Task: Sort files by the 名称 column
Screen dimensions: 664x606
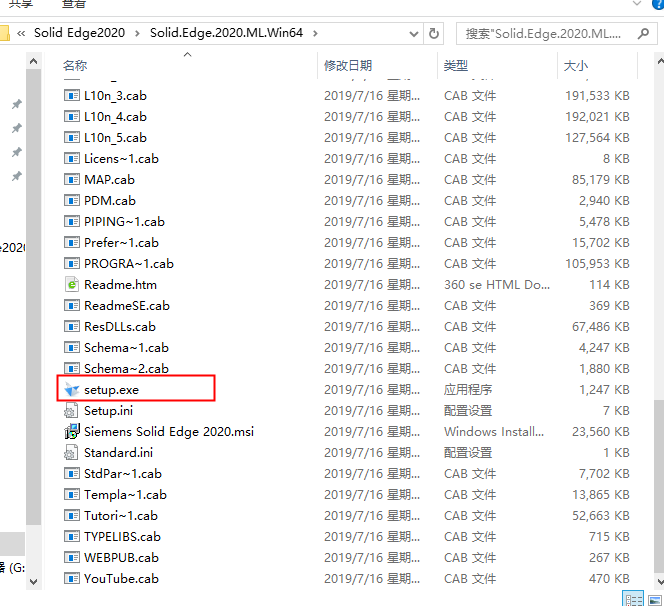Action: click(x=75, y=66)
